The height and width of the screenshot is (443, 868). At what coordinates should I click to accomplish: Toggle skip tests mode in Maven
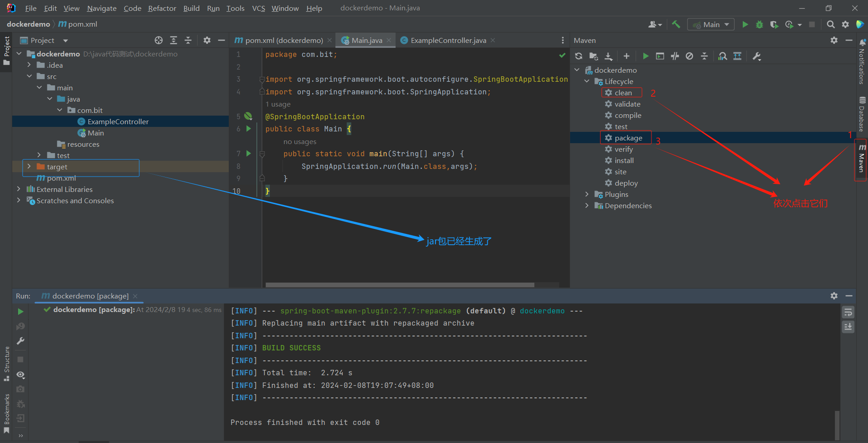[689, 56]
